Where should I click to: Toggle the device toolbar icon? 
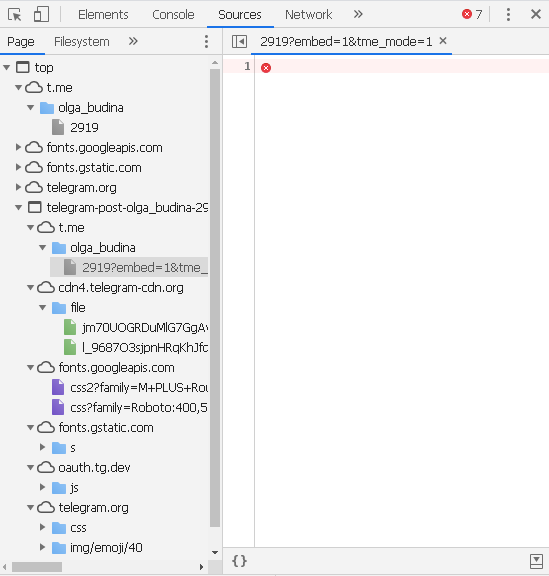(x=41, y=15)
